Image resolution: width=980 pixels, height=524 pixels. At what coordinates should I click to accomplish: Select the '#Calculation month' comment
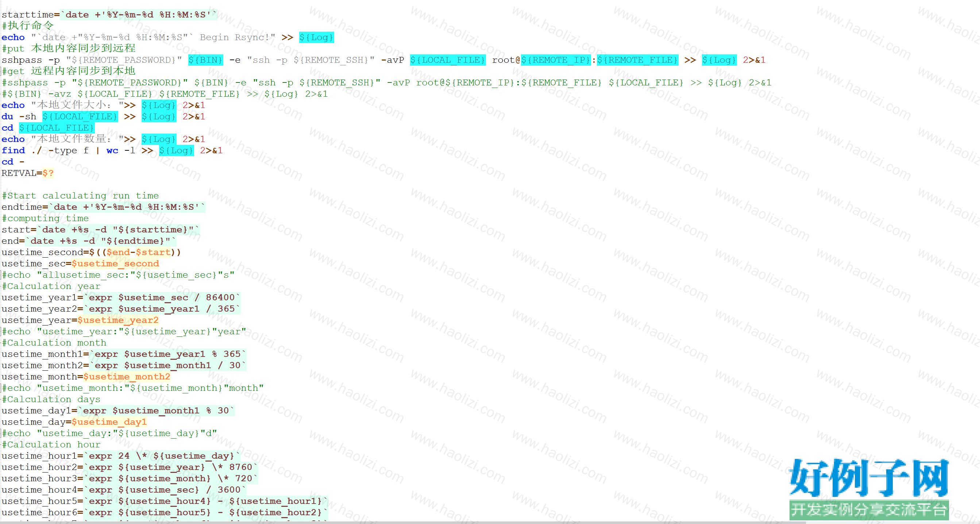(x=54, y=343)
